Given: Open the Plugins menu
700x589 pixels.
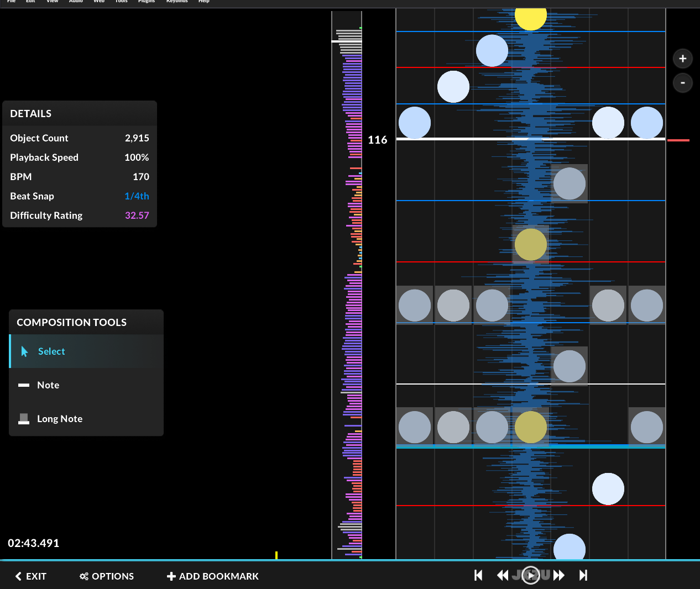Looking at the screenshot, I should (x=147, y=2).
